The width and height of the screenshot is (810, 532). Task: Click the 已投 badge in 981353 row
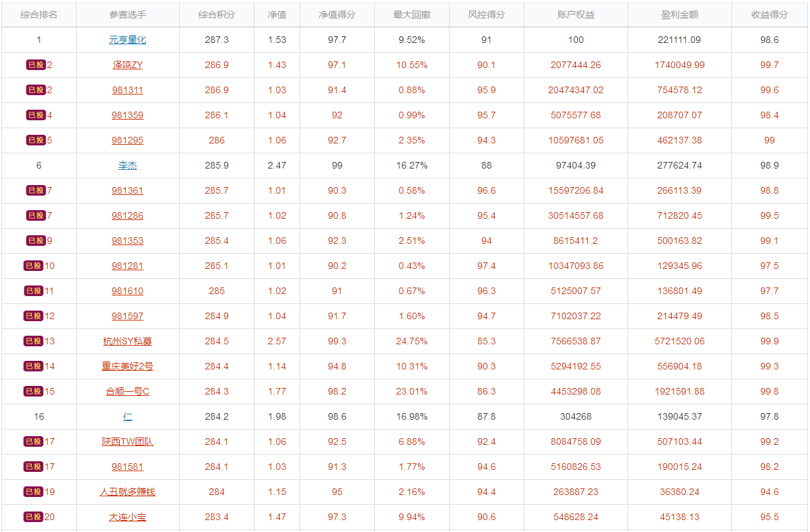click(36, 241)
